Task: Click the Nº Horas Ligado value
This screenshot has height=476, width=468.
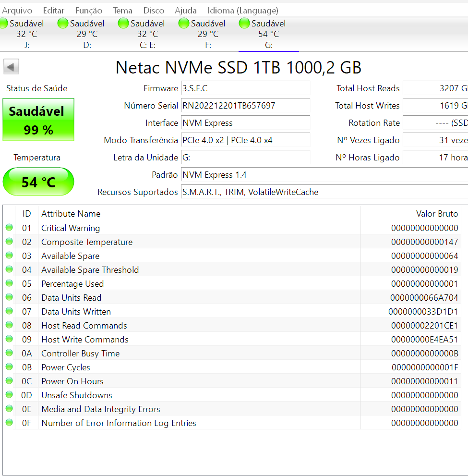Action: (x=435, y=158)
